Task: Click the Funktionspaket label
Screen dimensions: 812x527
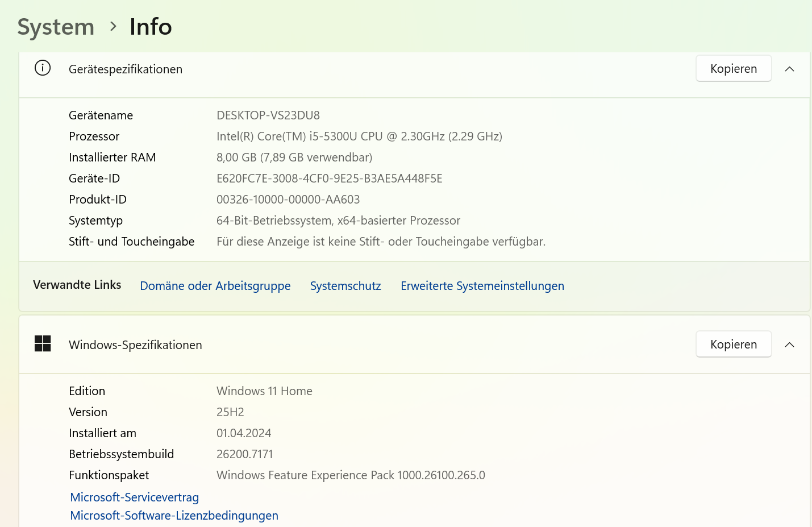Action: click(x=109, y=475)
